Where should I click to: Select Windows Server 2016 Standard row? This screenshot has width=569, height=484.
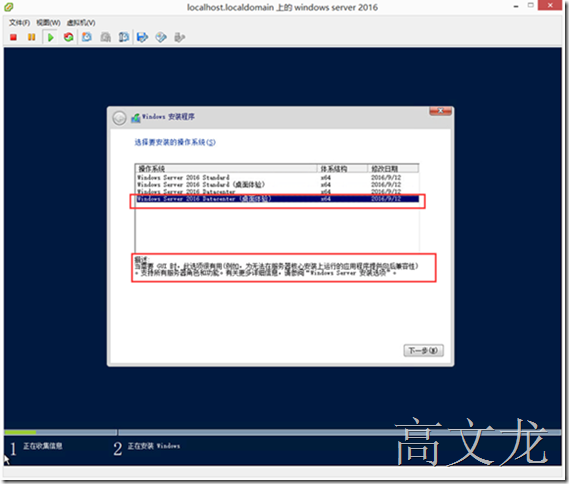(277, 177)
